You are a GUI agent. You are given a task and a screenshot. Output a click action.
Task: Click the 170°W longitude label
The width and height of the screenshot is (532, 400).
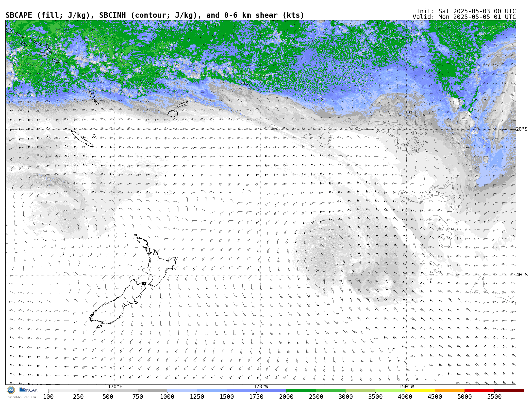coord(261,387)
